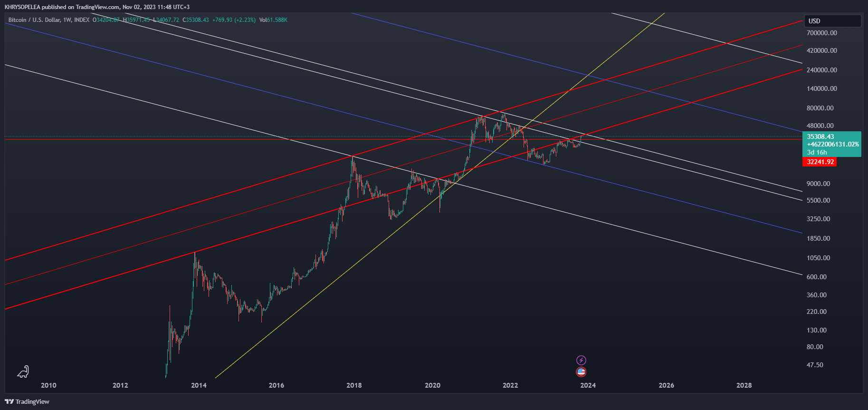Viewport: 868px width, 410px height.
Task: Click the 9000.00 price axis label
Action: click(819, 184)
